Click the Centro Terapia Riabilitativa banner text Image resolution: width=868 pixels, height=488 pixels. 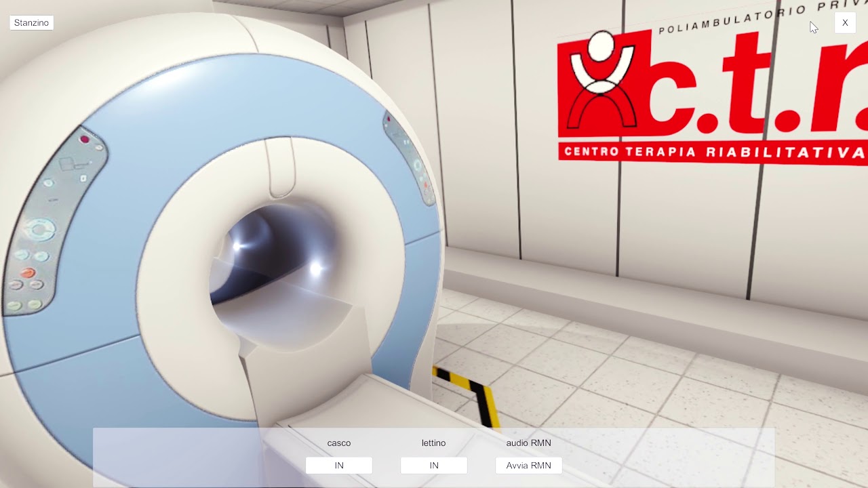[714, 152]
